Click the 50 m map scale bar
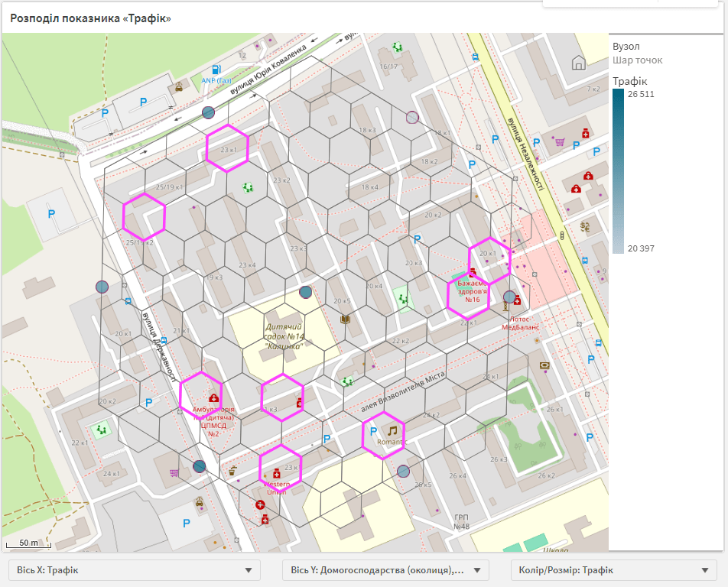 (28, 543)
